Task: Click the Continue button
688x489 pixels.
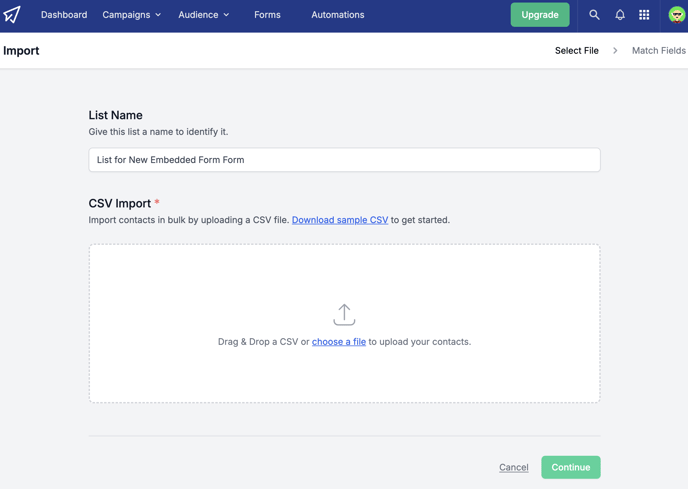Action: pyautogui.click(x=570, y=467)
